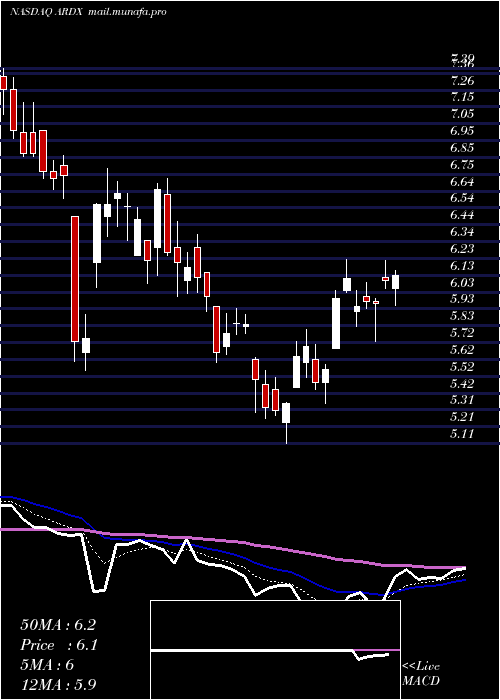Select the 6.44 price level label
The width and height of the screenshot is (500, 700).
pos(462,215)
